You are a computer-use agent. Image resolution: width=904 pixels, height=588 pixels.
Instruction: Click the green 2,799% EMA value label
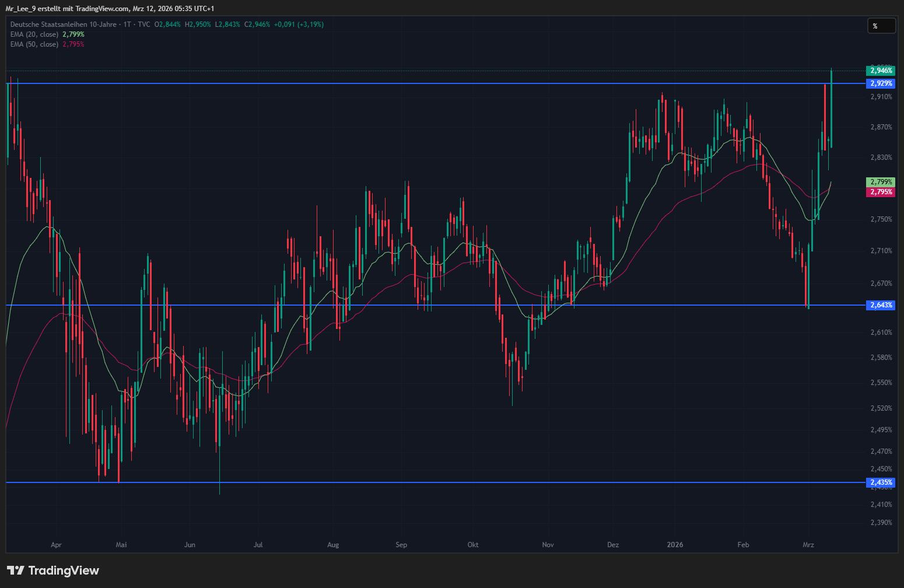[881, 182]
